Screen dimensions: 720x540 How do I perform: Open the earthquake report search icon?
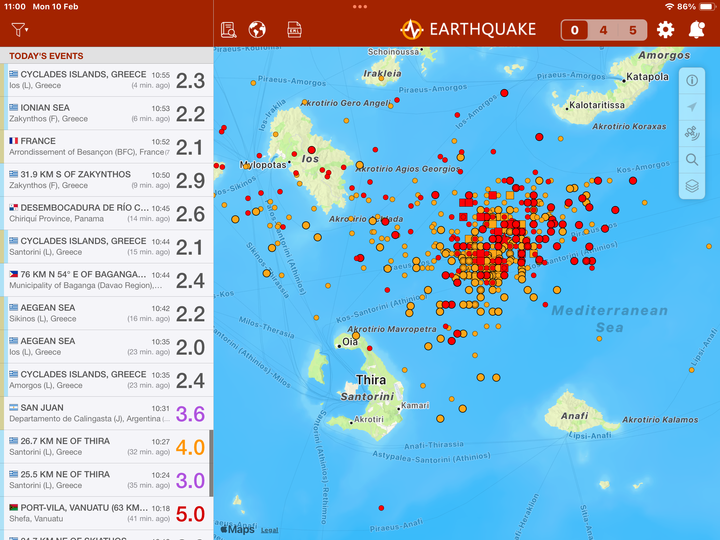229,30
